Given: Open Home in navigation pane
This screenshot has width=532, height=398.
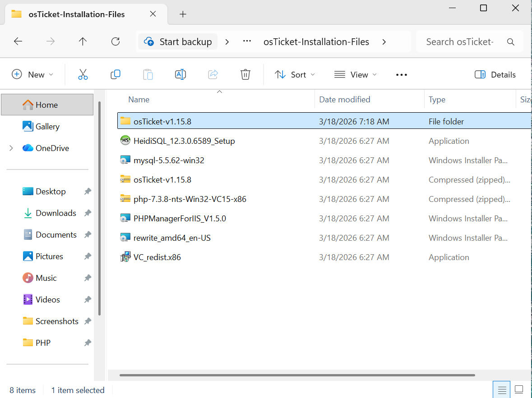Looking at the screenshot, I should point(47,105).
